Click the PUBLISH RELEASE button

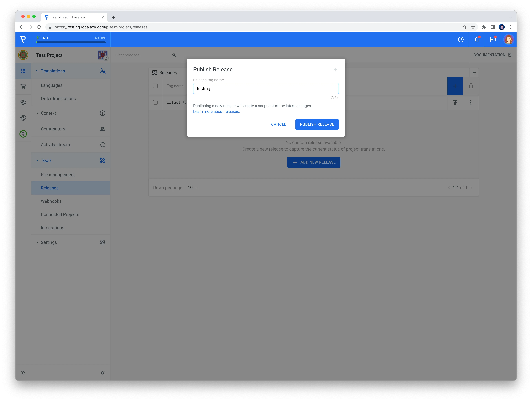click(317, 124)
